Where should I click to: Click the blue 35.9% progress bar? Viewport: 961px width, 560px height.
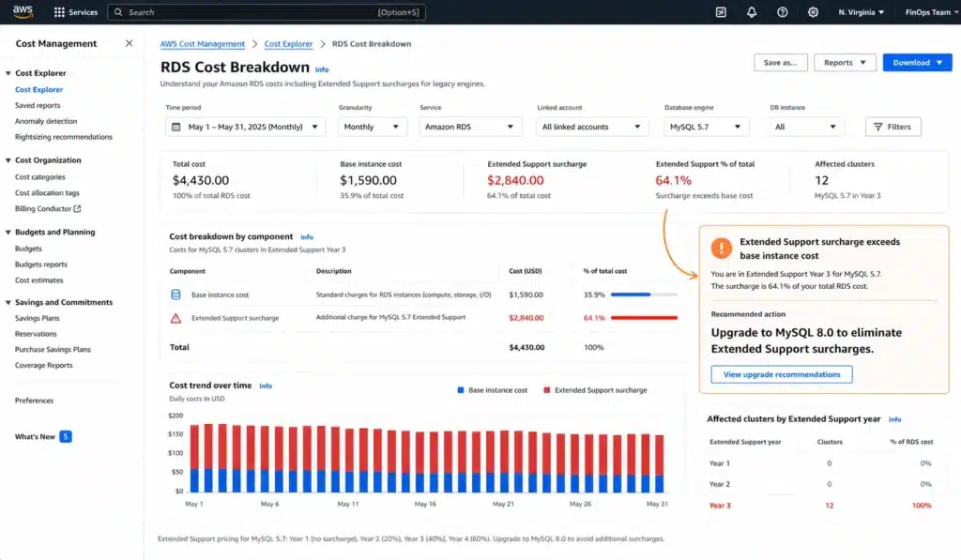pos(631,295)
